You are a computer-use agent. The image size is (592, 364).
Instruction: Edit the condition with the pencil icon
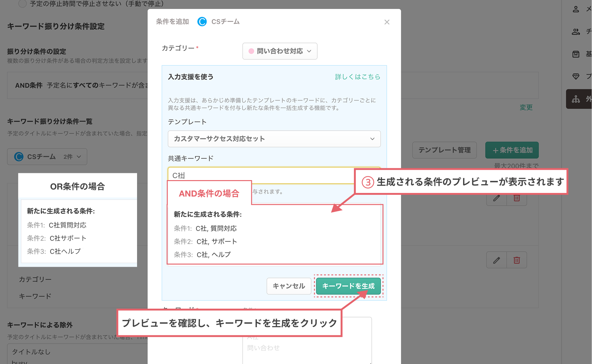(x=496, y=198)
